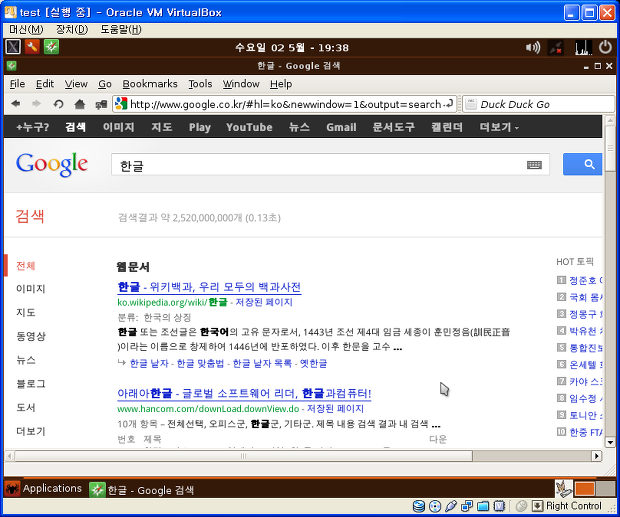Click the horizontal scrollbar thumb
The height and width of the screenshot is (517, 620).
[243, 456]
